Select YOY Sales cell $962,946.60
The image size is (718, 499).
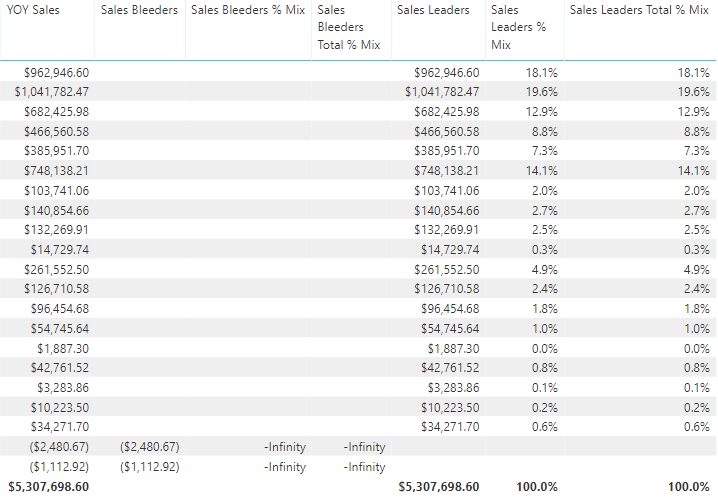[x=57, y=73]
